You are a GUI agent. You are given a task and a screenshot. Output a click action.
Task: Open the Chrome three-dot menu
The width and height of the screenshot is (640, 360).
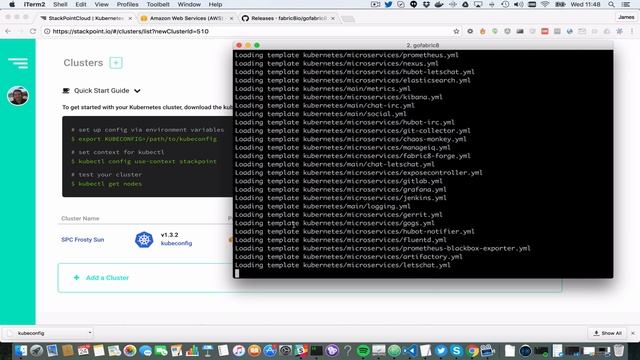[x=632, y=31]
